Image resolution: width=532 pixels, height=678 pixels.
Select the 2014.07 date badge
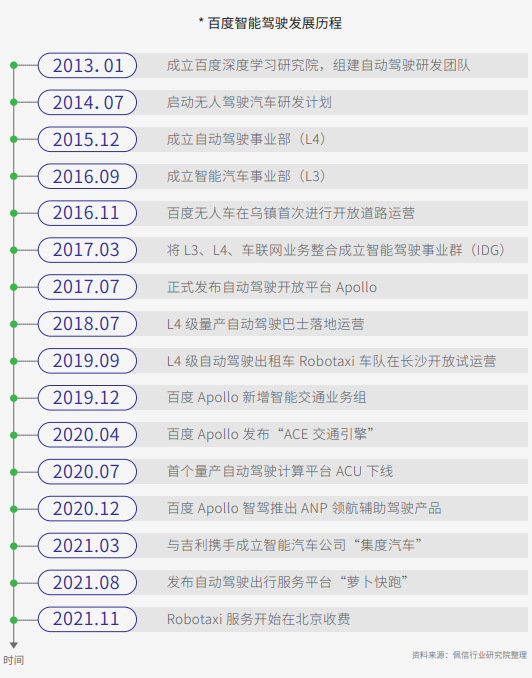coord(87,102)
